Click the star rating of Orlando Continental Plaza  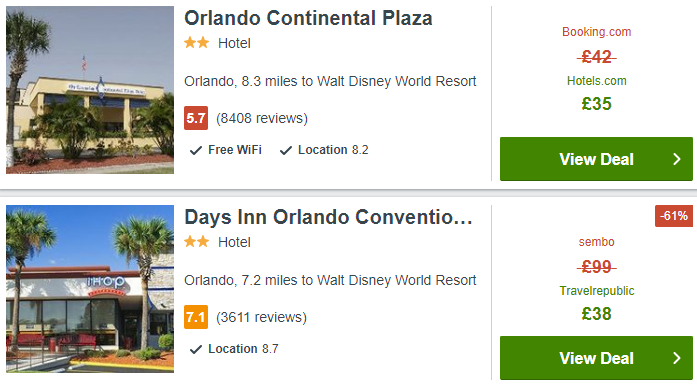[x=196, y=43]
